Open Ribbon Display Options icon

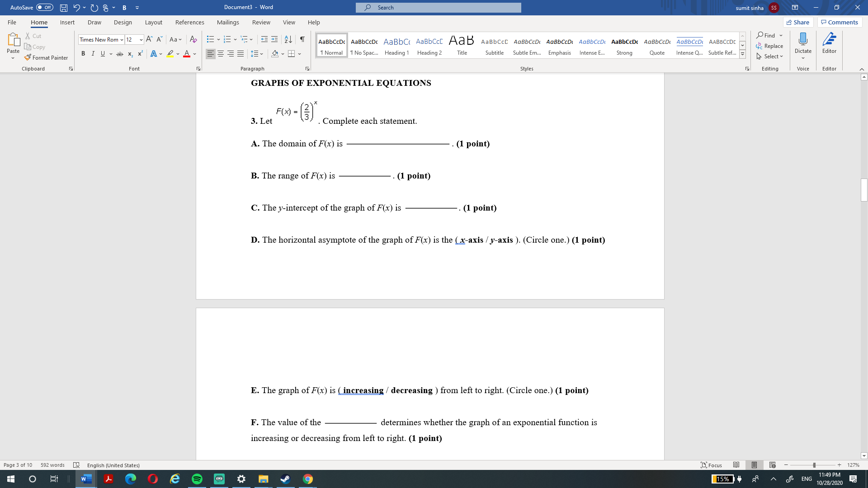795,8
